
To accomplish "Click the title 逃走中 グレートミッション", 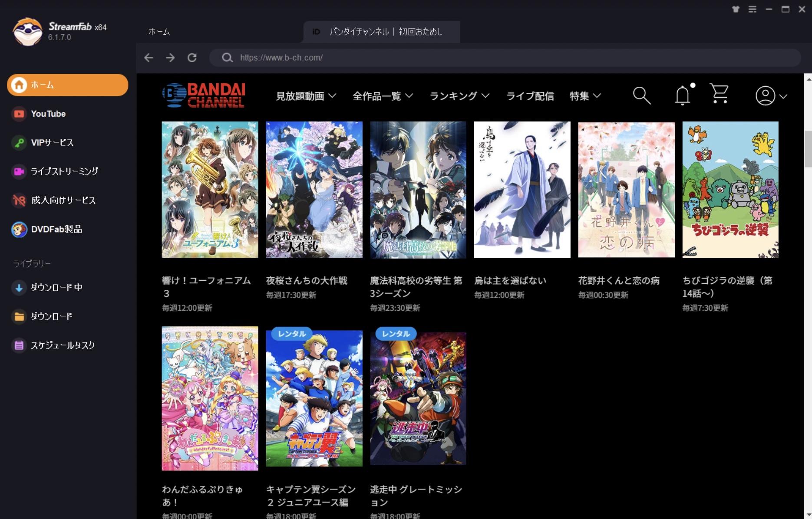I will click(x=416, y=496).
